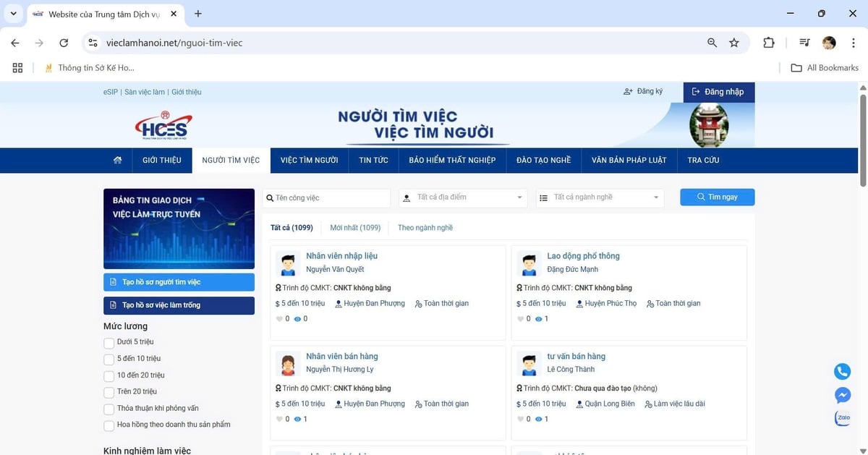
Task: Click Lê Công Thành's avatar image
Action: (x=529, y=364)
